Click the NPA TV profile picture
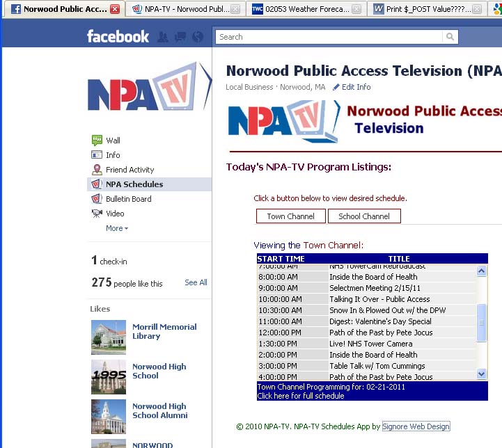Screen dimensions: 502x448 pos(150,86)
